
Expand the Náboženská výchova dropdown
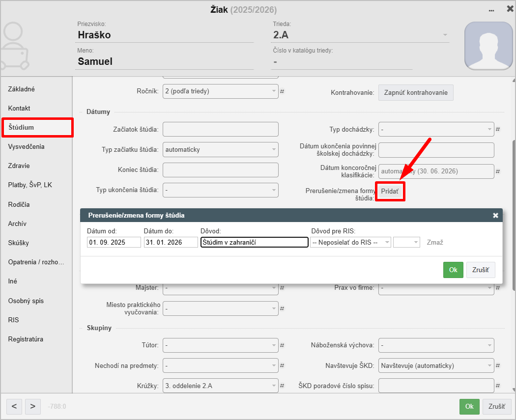click(x=436, y=345)
